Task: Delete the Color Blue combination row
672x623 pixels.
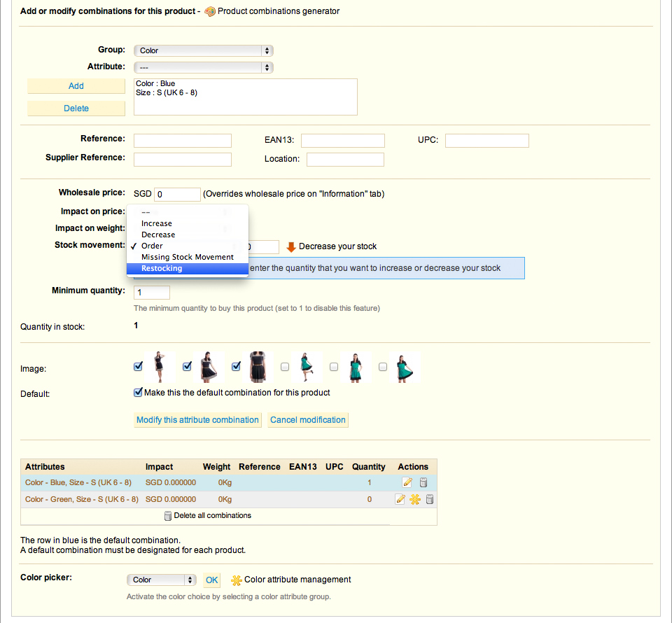Action: 423,482
